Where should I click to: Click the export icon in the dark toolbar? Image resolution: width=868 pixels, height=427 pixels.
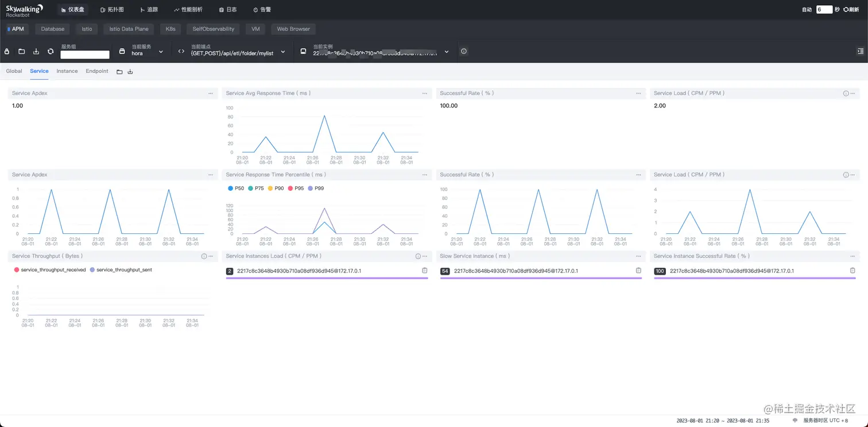pyautogui.click(x=36, y=51)
